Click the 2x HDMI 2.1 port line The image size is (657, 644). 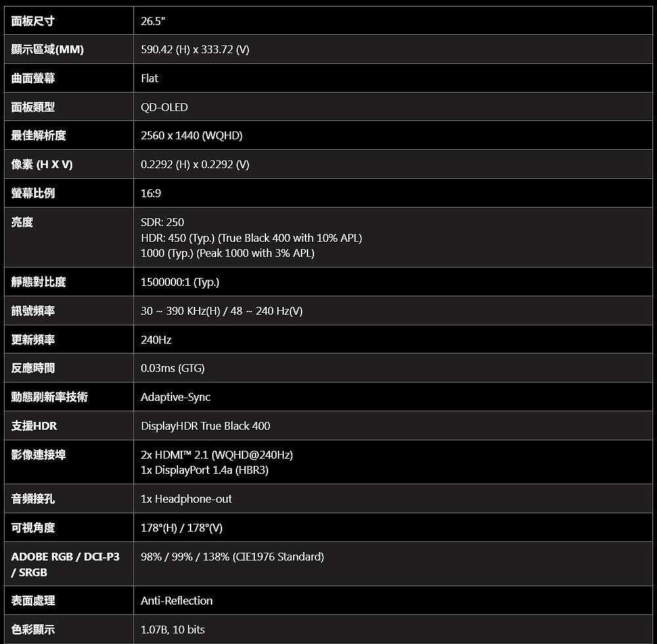click(x=217, y=455)
